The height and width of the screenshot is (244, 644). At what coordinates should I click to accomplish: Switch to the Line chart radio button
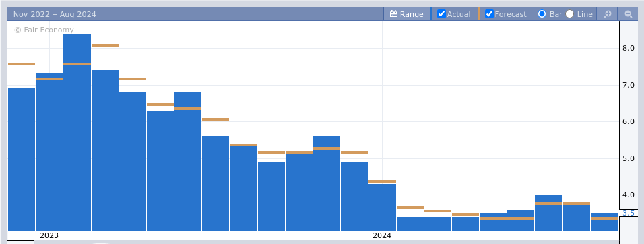tap(569, 14)
